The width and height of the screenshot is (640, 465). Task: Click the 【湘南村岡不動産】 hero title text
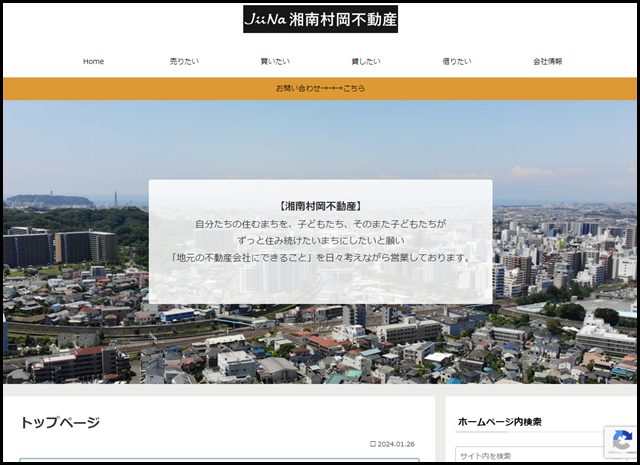tap(320, 206)
